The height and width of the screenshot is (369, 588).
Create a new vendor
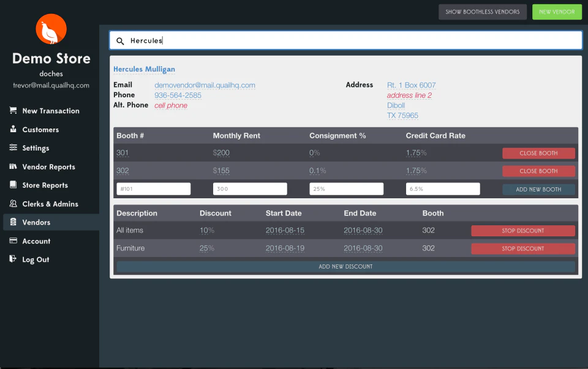click(556, 12)
